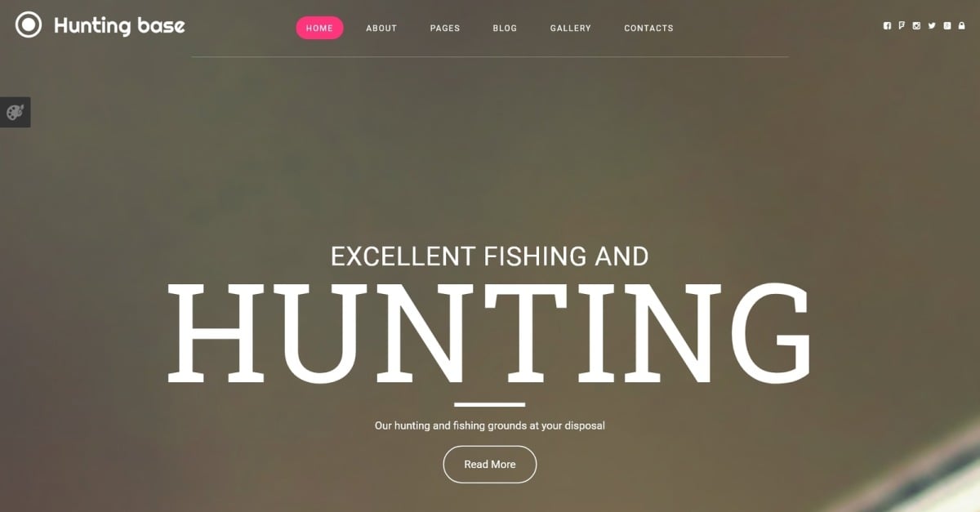Image resolution: width=980 pixels, height=512 pixels.
Task: Expand the Pages menu
Action: tap(445, 28)
